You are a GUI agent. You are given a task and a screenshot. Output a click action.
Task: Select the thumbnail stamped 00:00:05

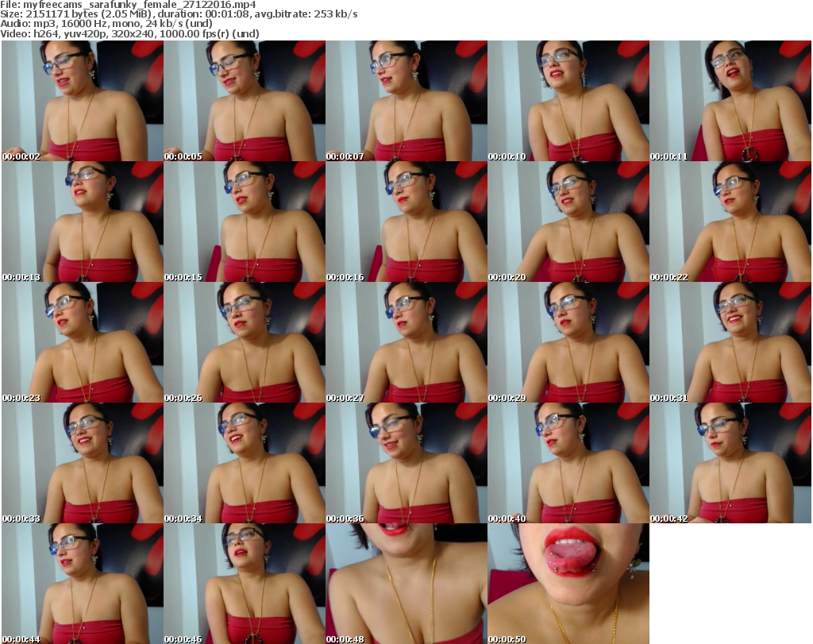(245, 101)
